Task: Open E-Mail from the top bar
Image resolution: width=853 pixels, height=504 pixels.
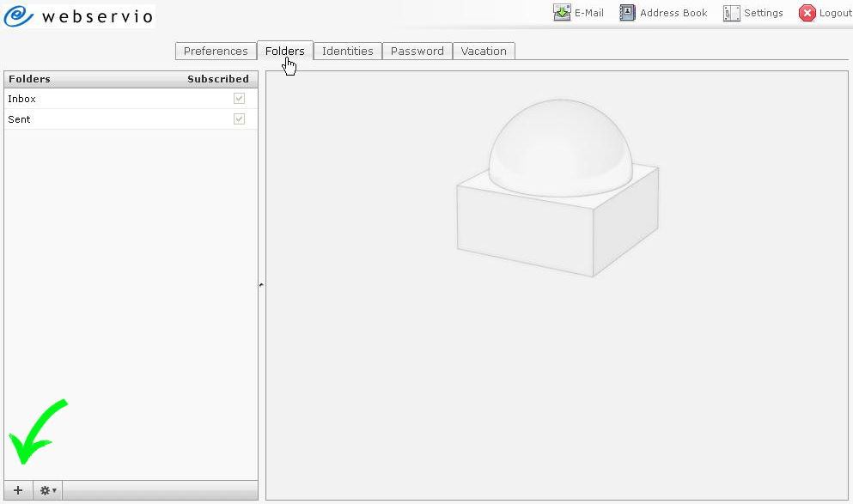Action: (578, 13)
